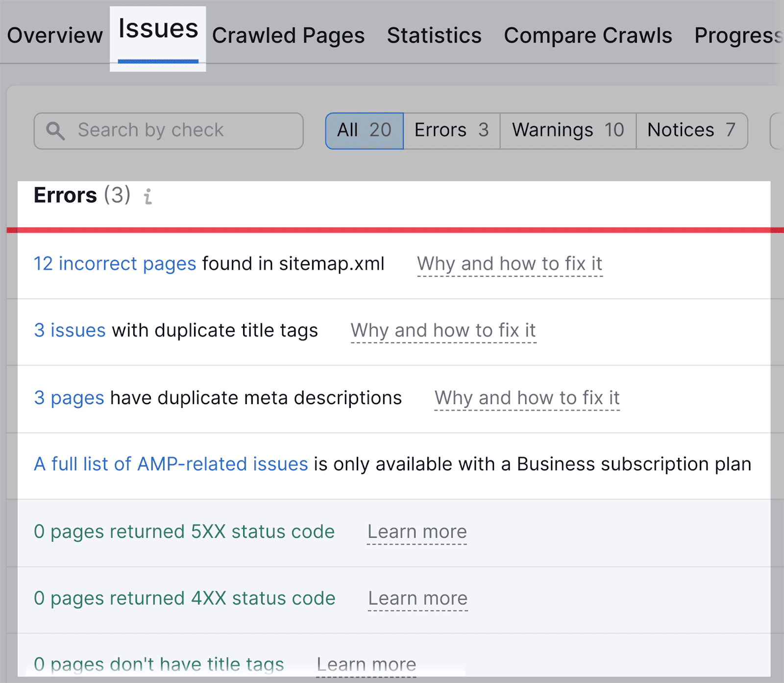Expand 'Why and how to fix it' for duplicate titles
Screen dimensions: 784x683
[x=443, y=330]
